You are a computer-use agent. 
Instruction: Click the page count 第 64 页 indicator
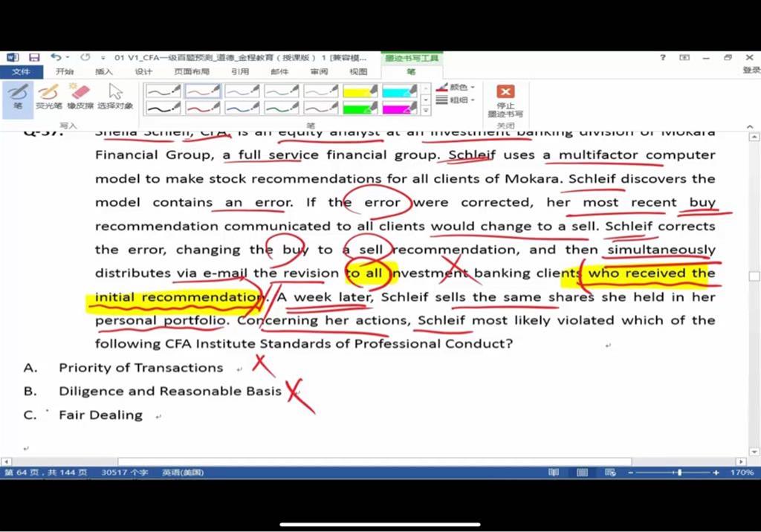coord(45,473)
